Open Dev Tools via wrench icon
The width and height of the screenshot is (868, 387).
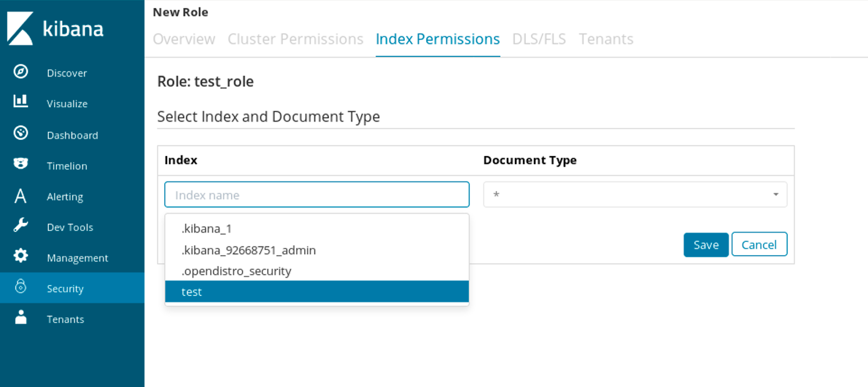(21, 225)
